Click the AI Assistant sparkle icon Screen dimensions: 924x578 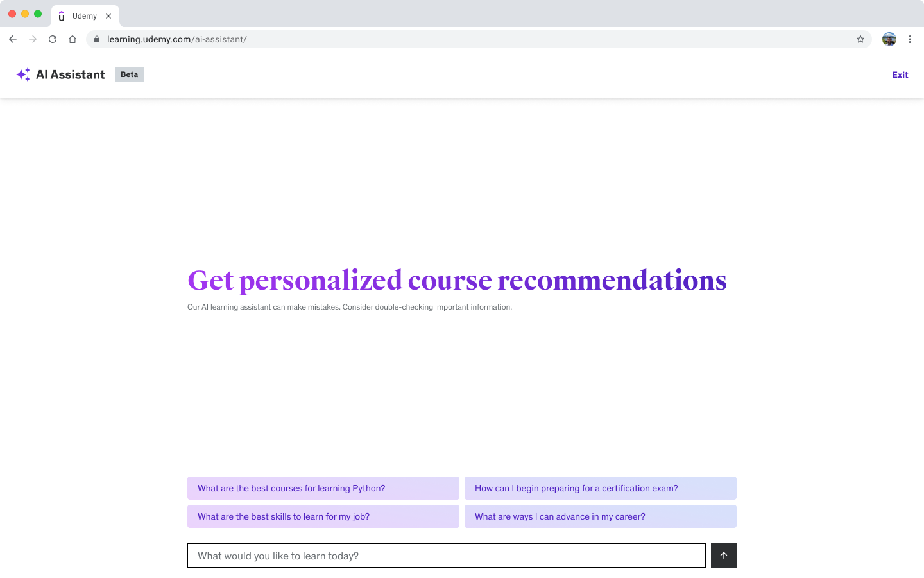(23, 74)
